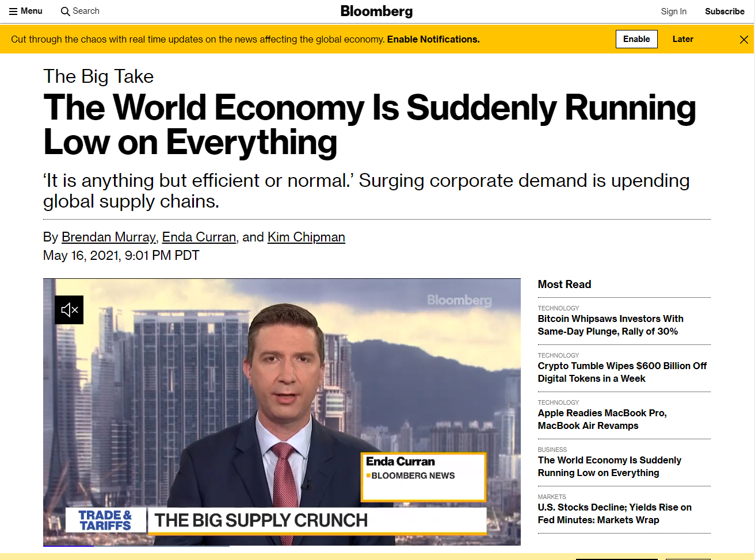The image size is (755, 560).
Task: Open author Enda Curran's page
Action: coord(199,237)
